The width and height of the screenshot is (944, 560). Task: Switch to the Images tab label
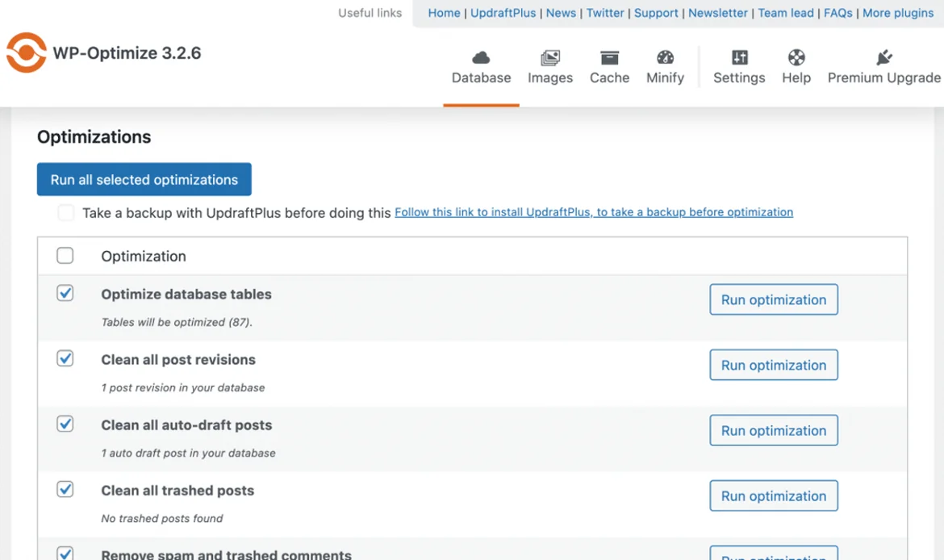tap(550, 77)
